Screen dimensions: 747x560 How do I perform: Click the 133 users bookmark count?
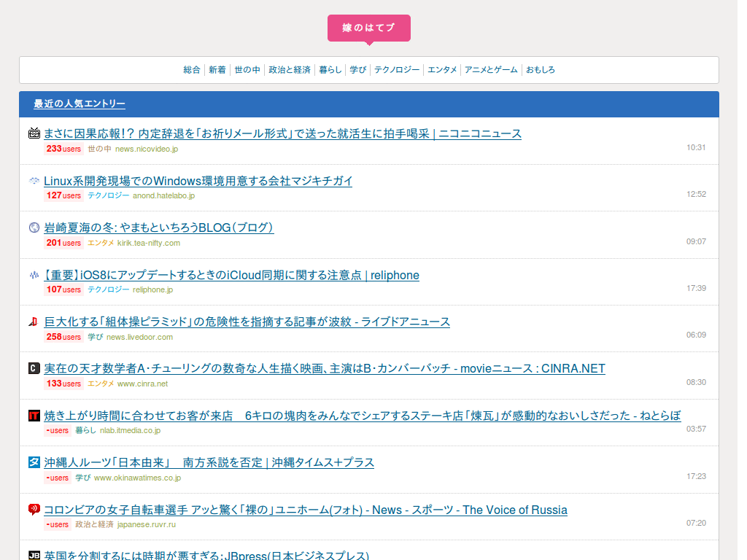[63, 384]
